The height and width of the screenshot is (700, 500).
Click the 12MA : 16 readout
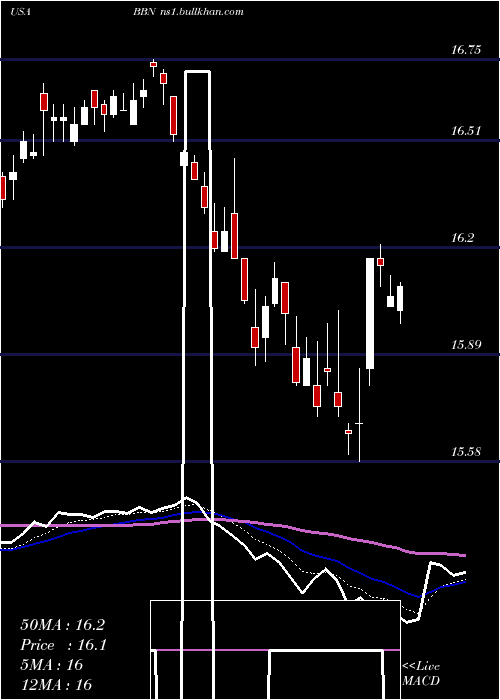(x=56, y=684)
